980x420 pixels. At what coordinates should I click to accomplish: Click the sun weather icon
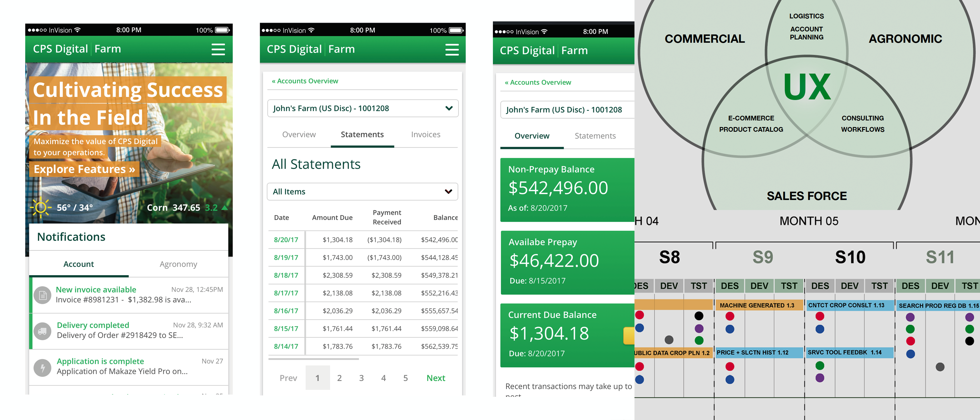(x=40, y=208)
